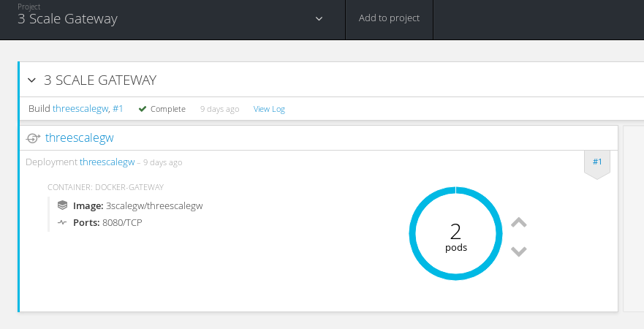Image resolution: width=644 pixels, height=329 pixels.
Task: Collapse the 3 SCALE GATEWAY section chevron
Action: coord(31,80)
